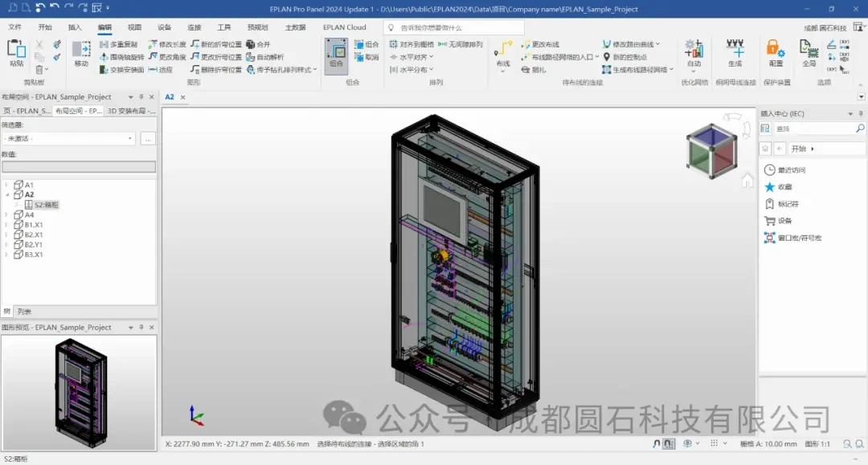This screenshot has height=465, width=868.
Task: Click the filter "..." browse button
Action: point(148,138)
